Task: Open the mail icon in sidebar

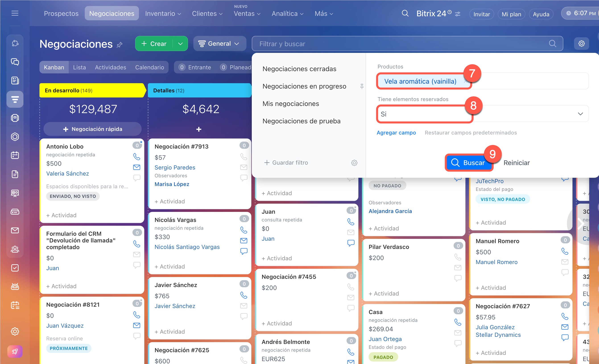Action: (x=15, y=230)
